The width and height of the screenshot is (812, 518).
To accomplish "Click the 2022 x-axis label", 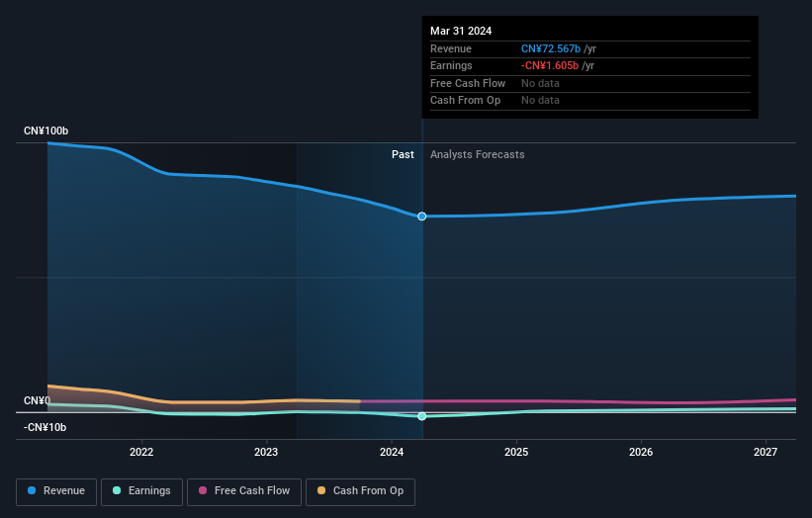I will [141, 452].
